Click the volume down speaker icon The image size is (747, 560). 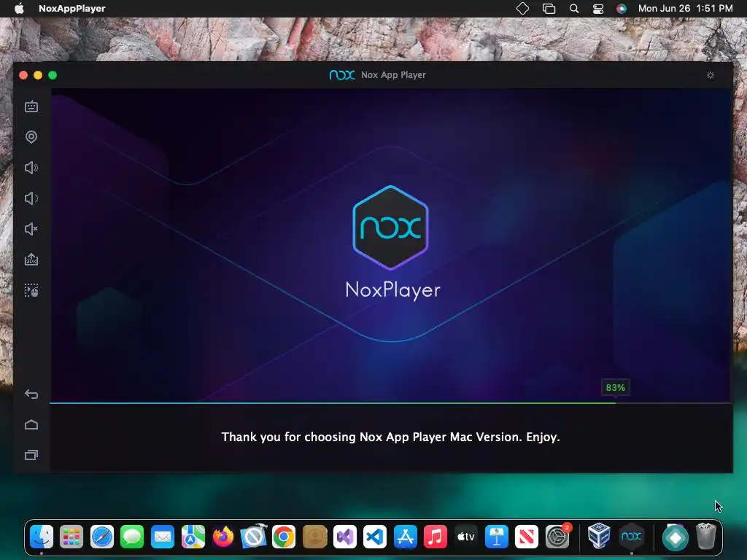[31, 198]
